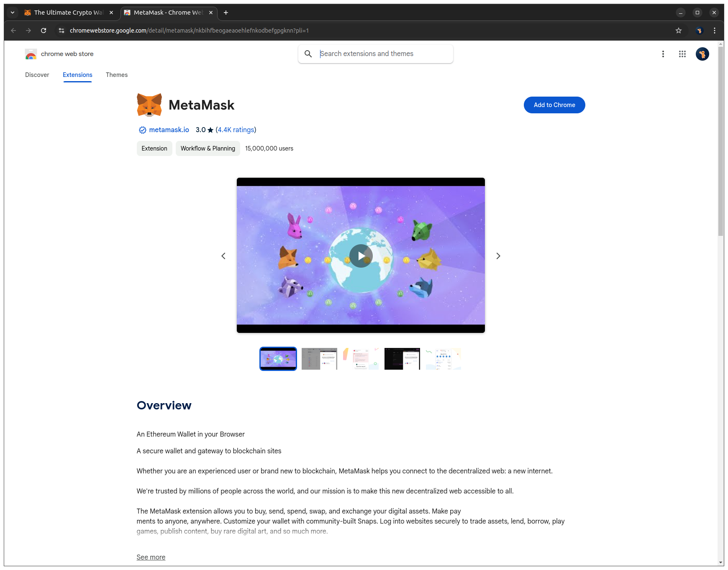Click 'An Ethereum Wallet in your Browser'

coord(191,434)
